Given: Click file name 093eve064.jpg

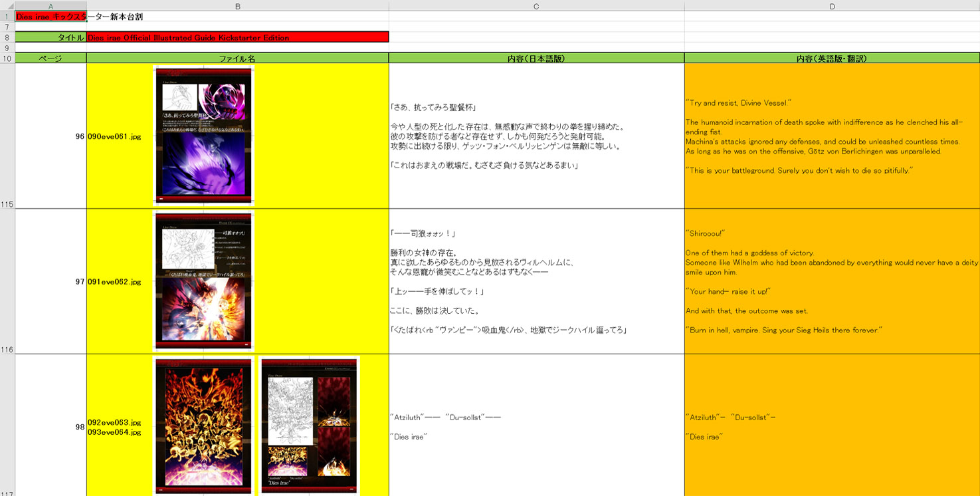Looking at the screenshot, I should 114,432.
